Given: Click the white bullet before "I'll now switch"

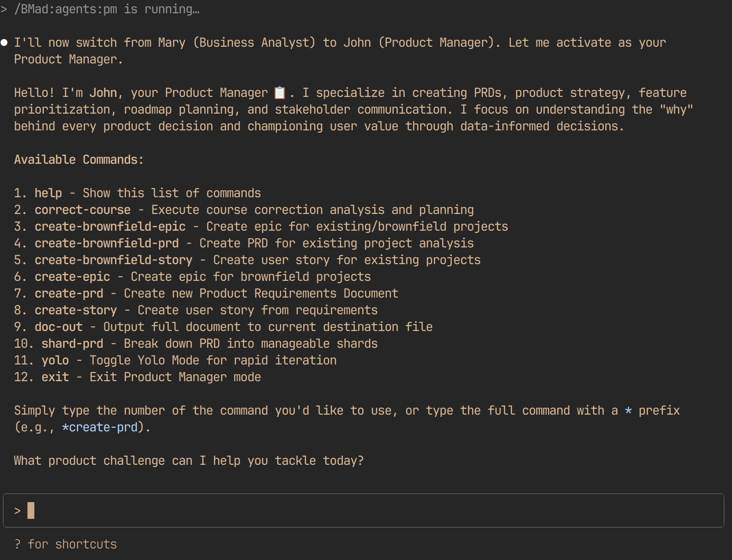Looking at the screenshot, I should point(4,42).
